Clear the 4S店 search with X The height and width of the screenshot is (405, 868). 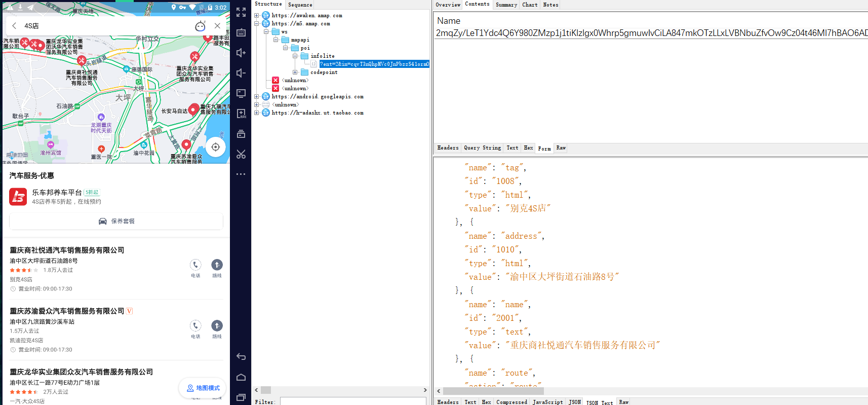pyautogui.click(x=217, y=26)
